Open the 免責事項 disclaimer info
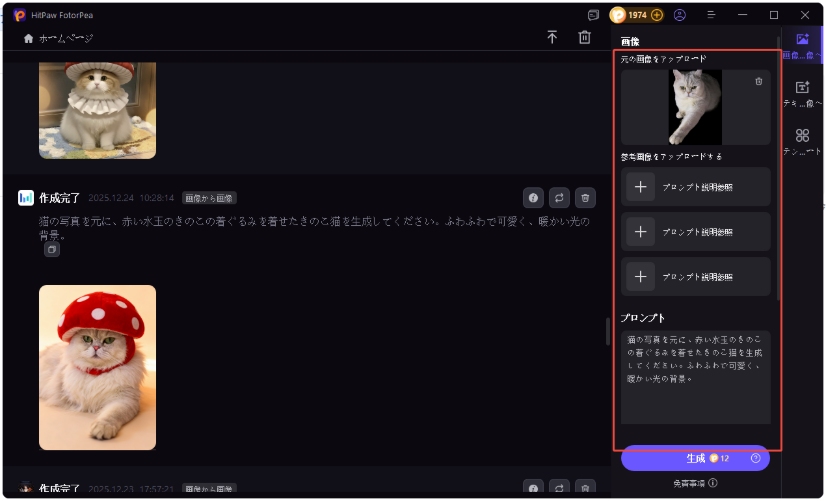 coord(695,483)
